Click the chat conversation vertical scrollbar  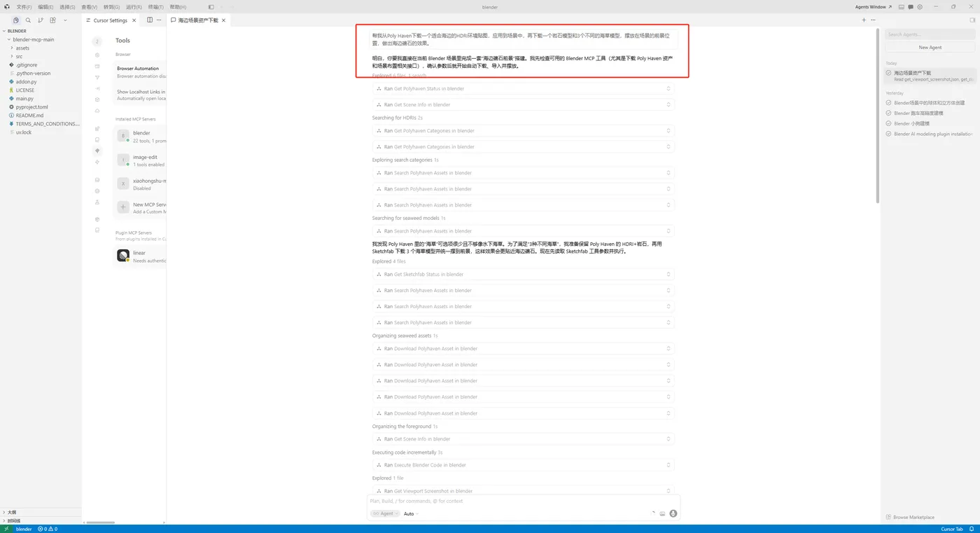click(x=878, y=116)
